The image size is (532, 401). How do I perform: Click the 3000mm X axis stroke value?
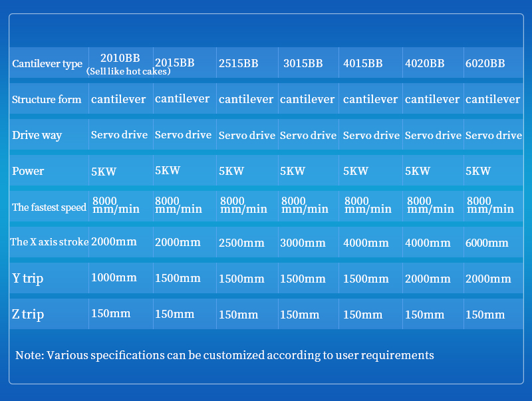pyautogui.click(x=303, y=243)
